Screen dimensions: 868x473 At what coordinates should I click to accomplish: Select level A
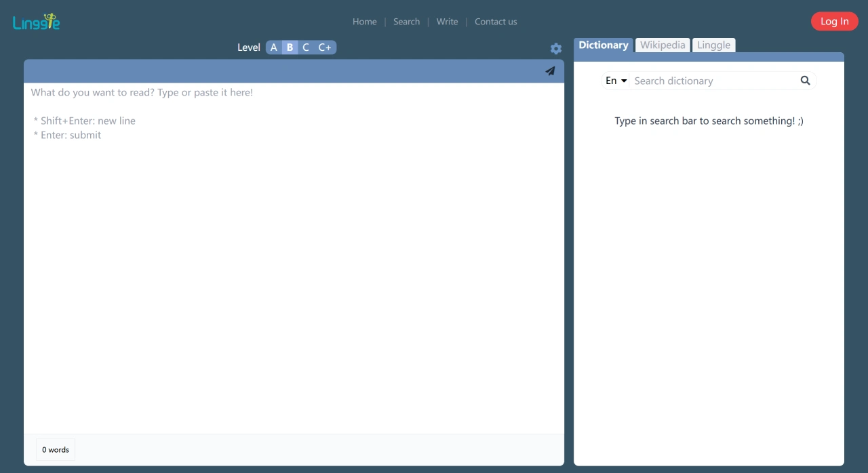(x=274, y=47)
